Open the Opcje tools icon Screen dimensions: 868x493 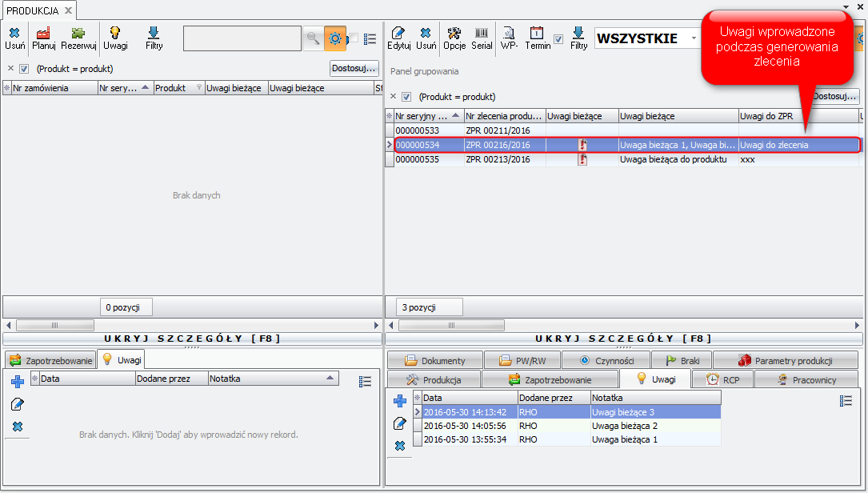point(454,34)
